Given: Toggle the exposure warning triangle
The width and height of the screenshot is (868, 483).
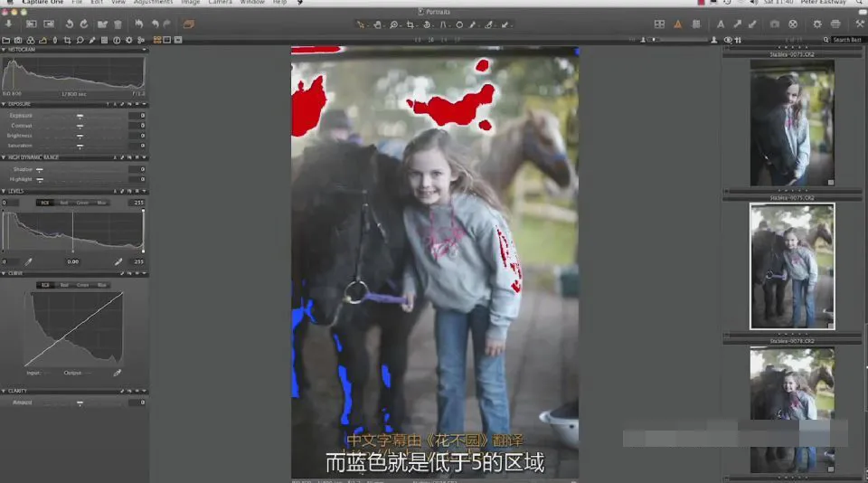Looking at the screenshot, I should coord(677,24).
